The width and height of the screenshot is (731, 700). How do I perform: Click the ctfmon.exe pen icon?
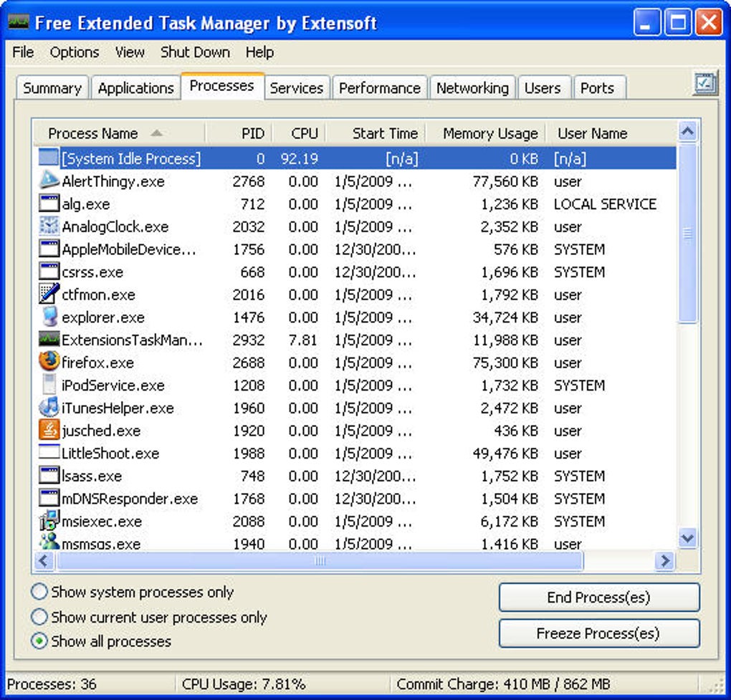tap(49, 294)
